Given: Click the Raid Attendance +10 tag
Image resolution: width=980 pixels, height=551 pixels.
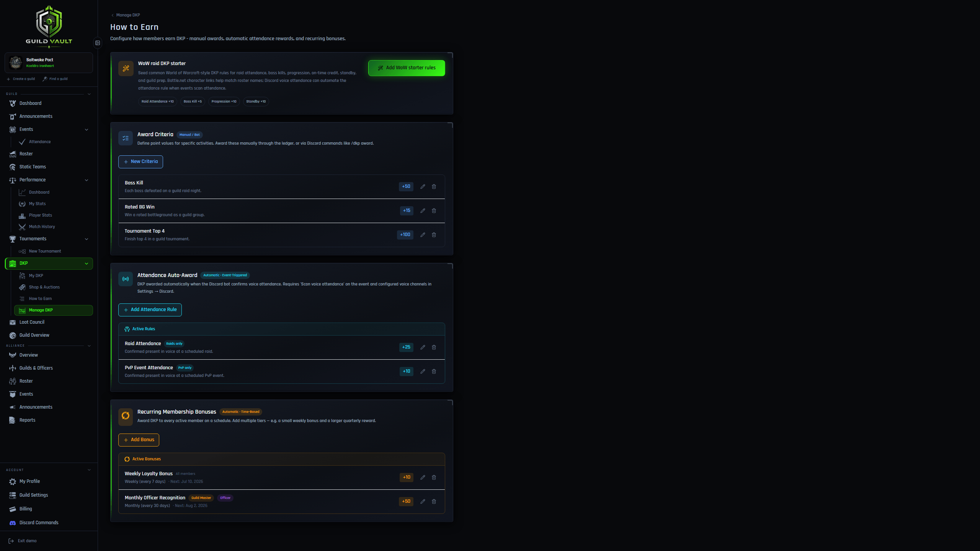Looking at the screenshot, I should pos(158,102).
